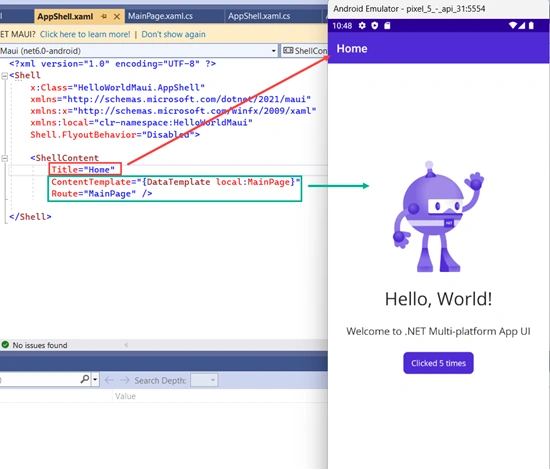Tap the shield icon in emulator status bar

(375, 26)
